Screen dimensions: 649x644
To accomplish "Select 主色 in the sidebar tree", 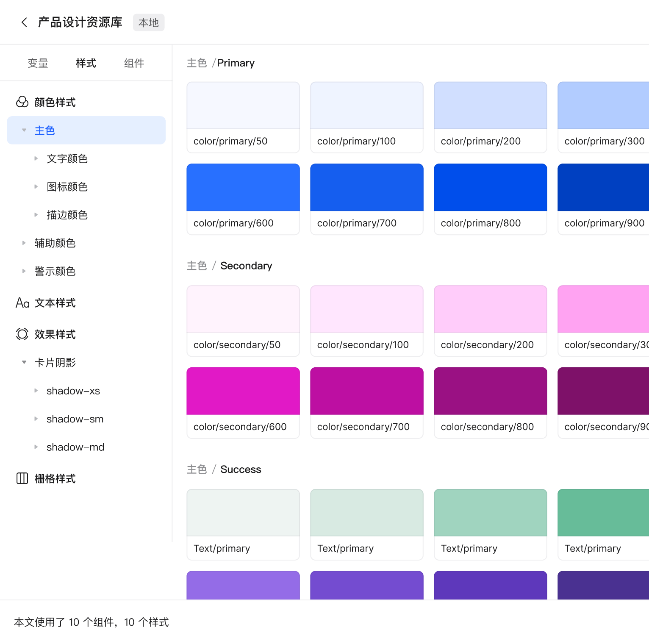I will (x=86, y=130).
